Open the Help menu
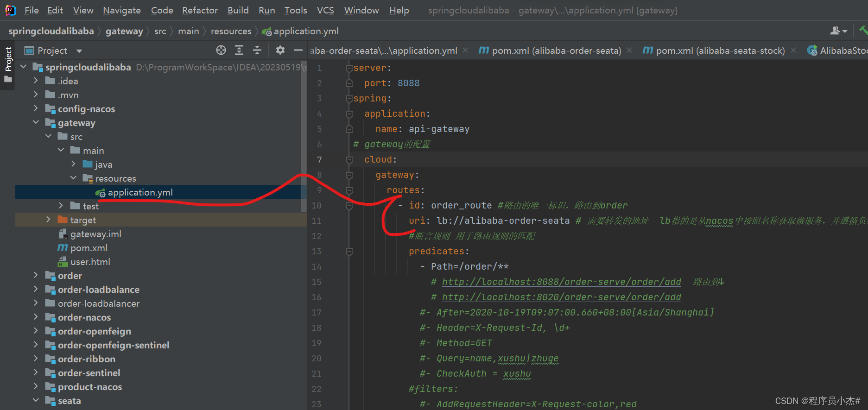This screenshot has height=410, width=868. [x=399, y=10]
